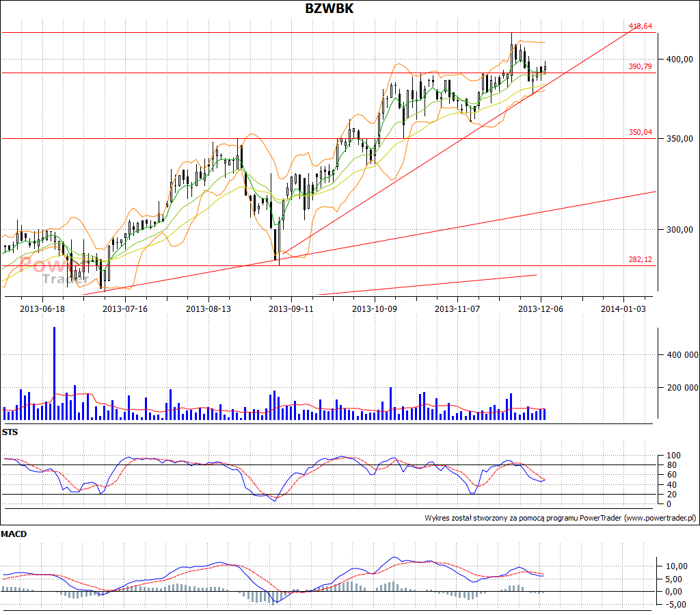
Task: Click the 400,00 price axis value
Action: click(679, 60)
